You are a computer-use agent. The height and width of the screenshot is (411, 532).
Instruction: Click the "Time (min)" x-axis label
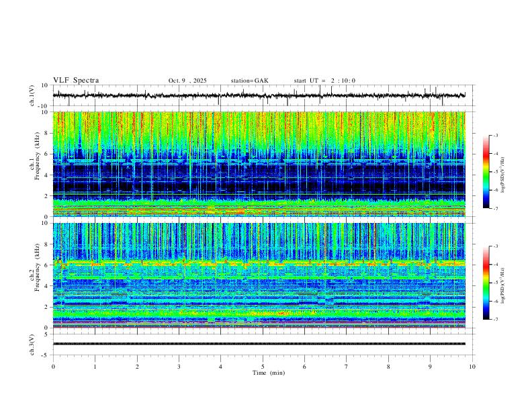pyautogui.click(x=269, y=373)
